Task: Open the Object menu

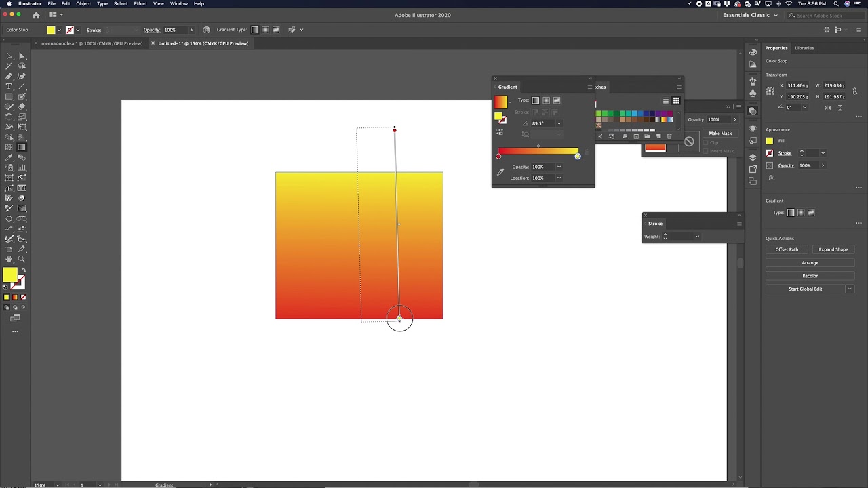Action: (x=83, y=4)
